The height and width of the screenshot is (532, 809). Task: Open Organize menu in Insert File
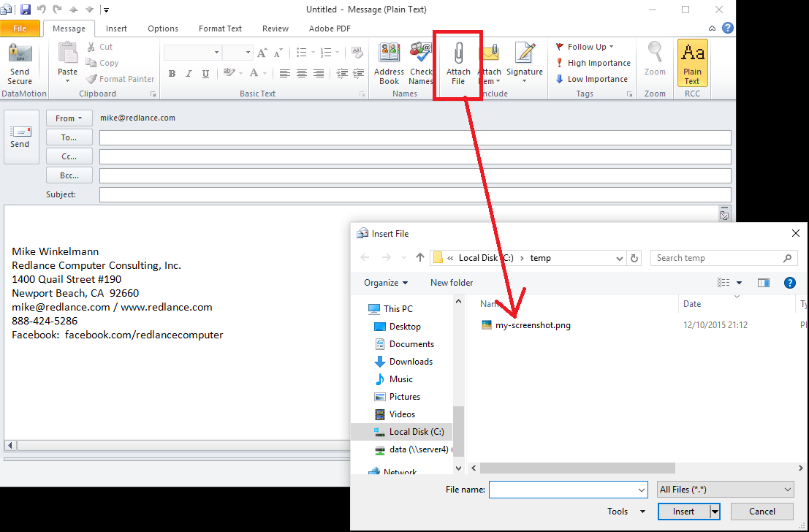[386, 283]
